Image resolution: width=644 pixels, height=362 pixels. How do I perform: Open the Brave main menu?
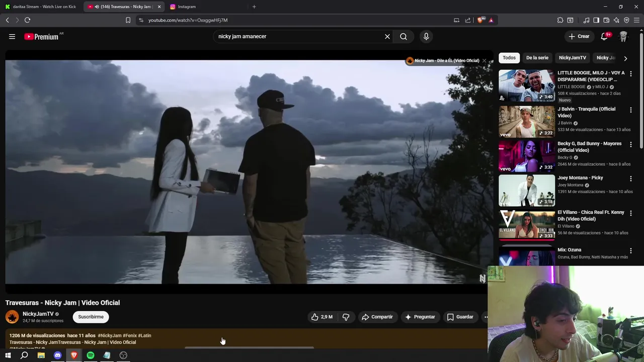pyautogui.click(x=637, y=20)
